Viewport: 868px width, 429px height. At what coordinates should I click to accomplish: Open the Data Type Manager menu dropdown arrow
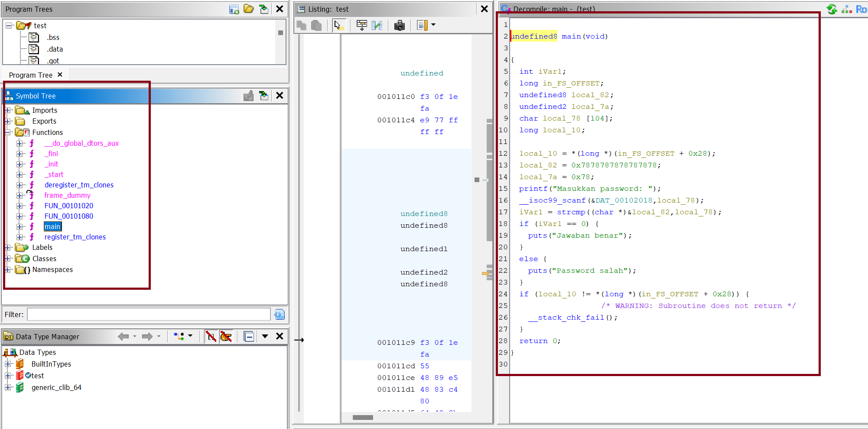[x=265, y=337]
